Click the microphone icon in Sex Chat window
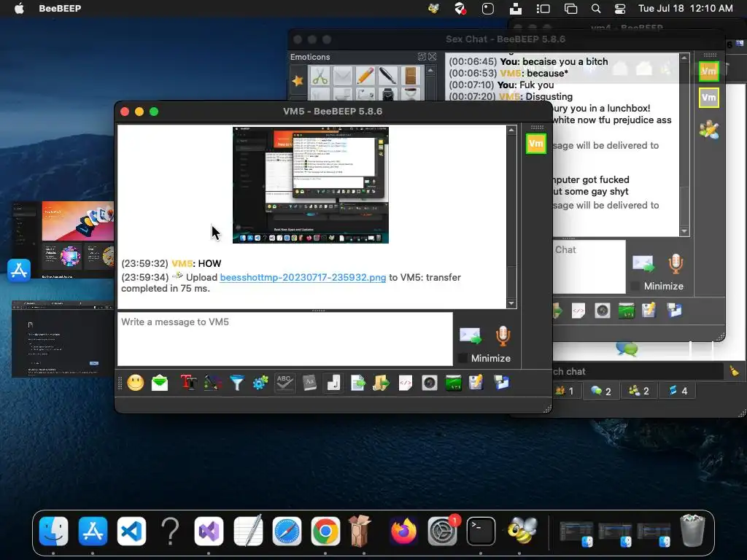 [x=676, y=263]
